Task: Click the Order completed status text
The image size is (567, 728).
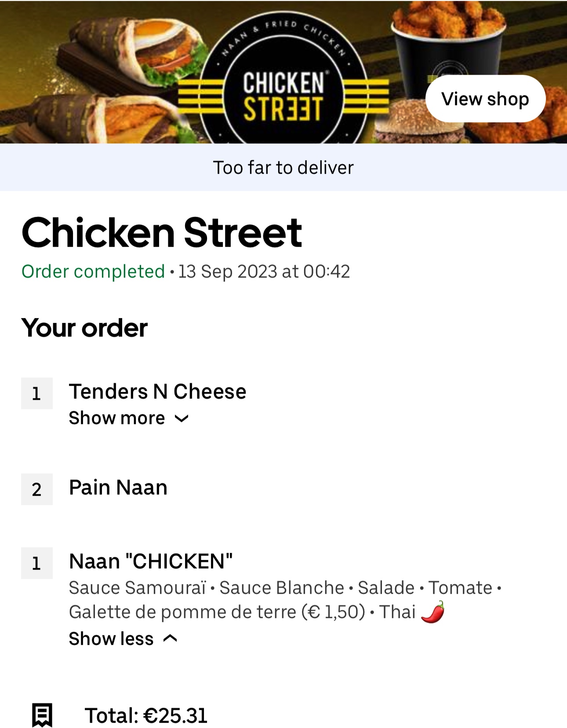Action: [93, 271]
